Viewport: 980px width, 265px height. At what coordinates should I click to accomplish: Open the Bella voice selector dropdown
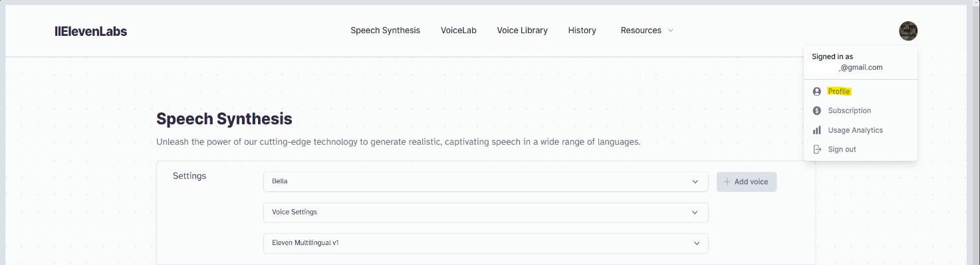[486, 182]
